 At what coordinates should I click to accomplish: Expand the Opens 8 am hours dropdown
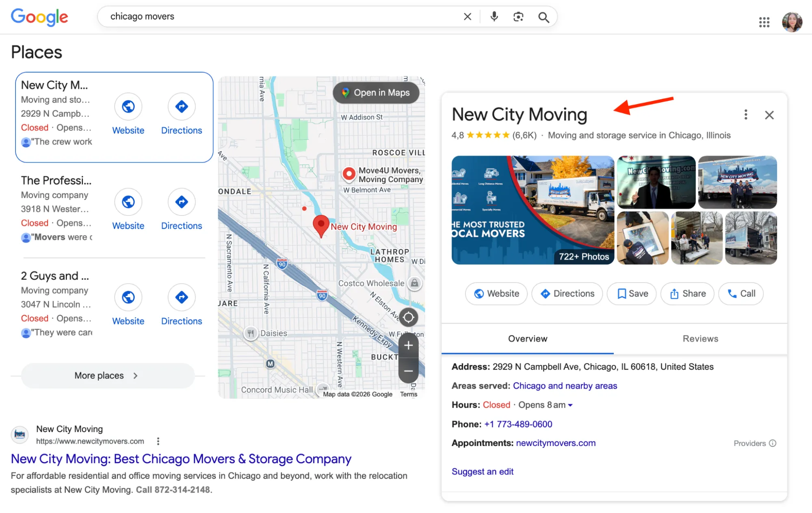click(570, 405)
